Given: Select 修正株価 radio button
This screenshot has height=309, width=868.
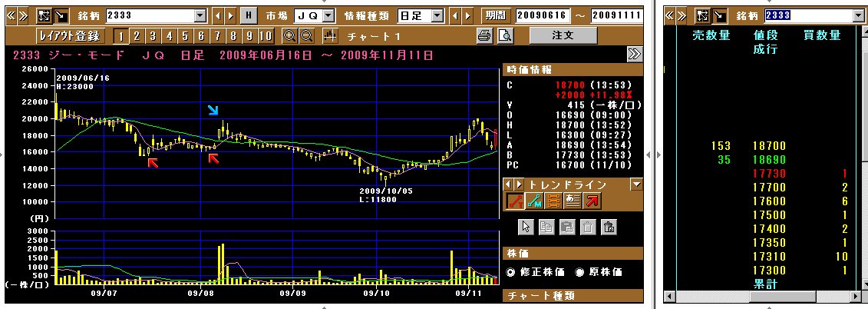Looking at the screenshot, I should click(x=511, y=272).
